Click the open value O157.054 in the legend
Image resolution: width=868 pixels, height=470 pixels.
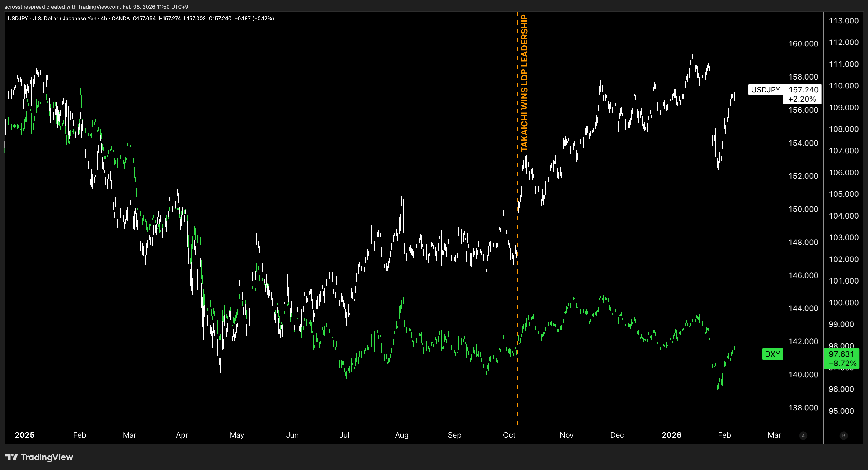coord(144,19)
